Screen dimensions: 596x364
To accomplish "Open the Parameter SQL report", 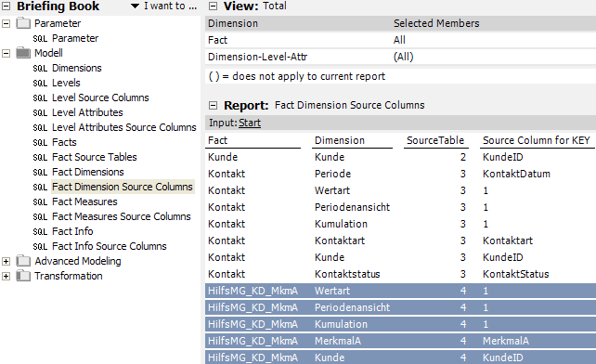I will tap(75, 38).
